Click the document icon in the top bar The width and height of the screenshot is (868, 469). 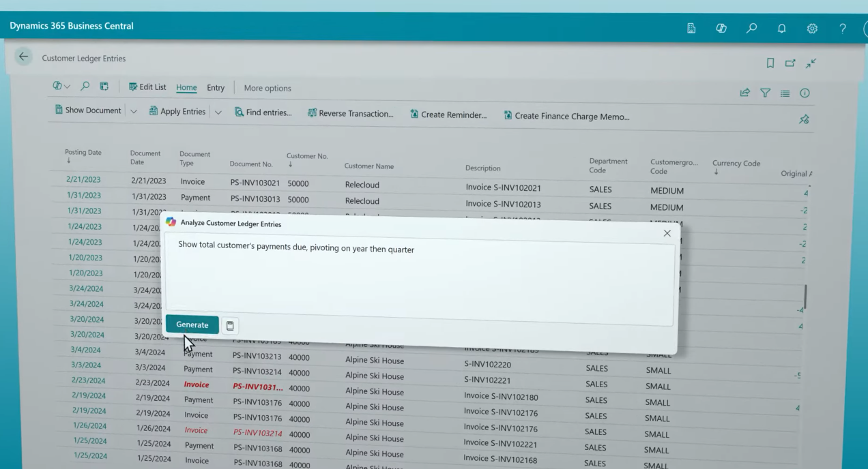(691, 28)
